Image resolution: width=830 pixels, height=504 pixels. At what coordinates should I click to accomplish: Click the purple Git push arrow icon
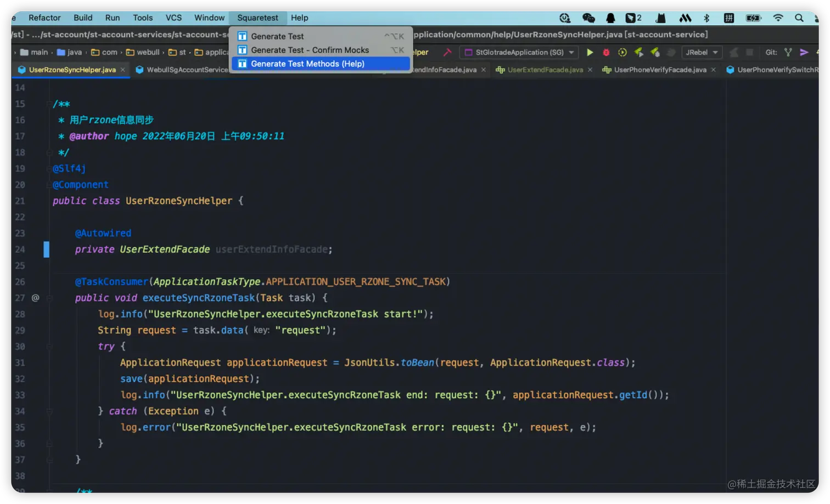(804, 53)
